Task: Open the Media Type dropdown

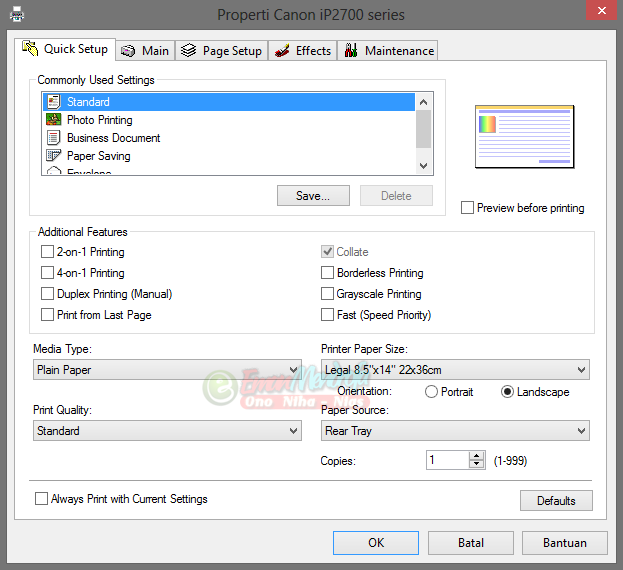Action: point(167,370)
